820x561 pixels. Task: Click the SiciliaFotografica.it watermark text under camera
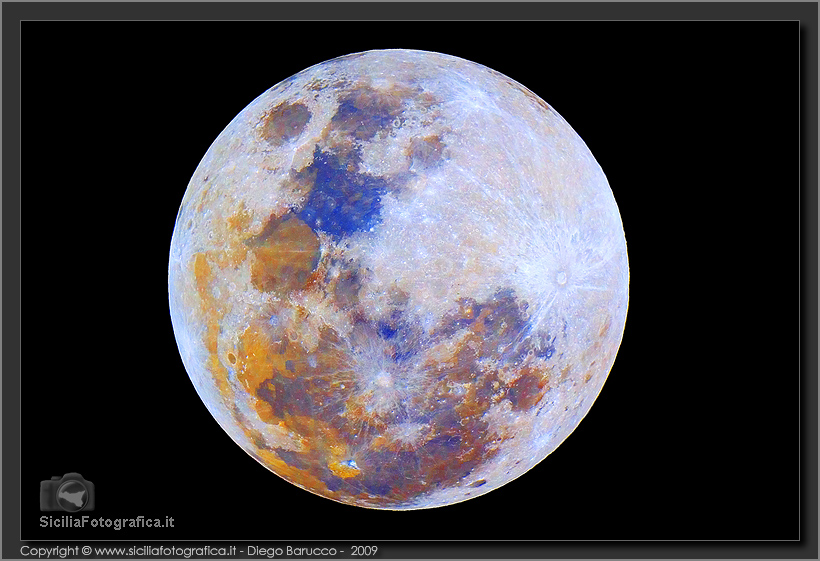pos(107,521)
